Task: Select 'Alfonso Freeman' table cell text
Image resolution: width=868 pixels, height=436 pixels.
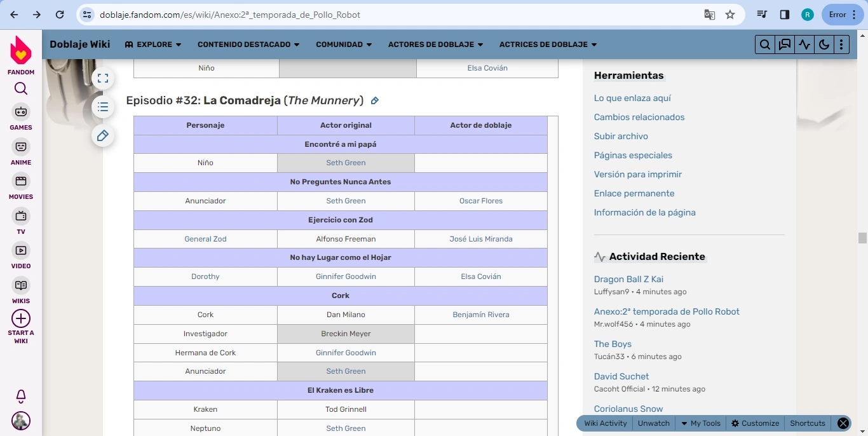Action: click(x=346, y=239)
